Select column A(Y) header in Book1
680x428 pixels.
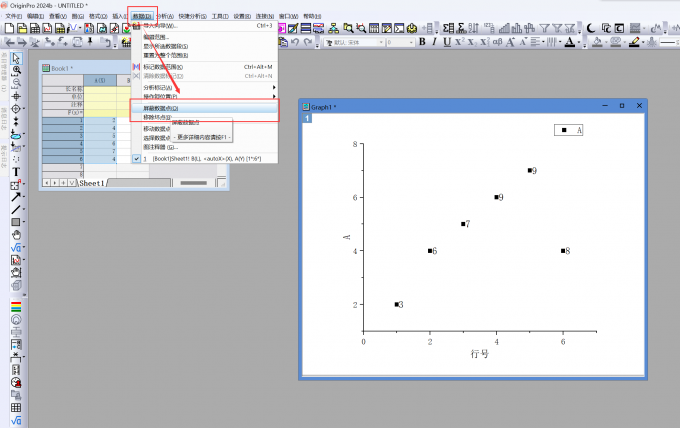click(x=100, y=81)
